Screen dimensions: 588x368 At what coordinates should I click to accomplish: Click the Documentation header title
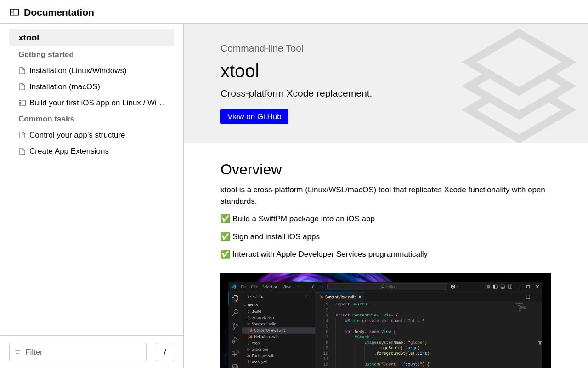tap(59, 12)
